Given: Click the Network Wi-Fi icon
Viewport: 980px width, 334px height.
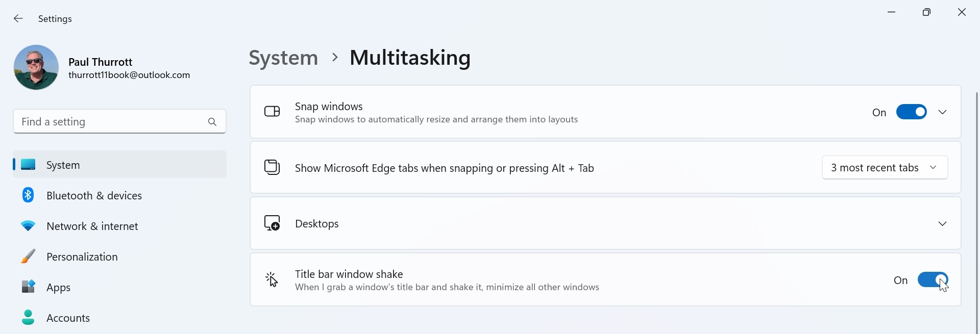Looking at the screenshot, I should [x=28, y=226].
